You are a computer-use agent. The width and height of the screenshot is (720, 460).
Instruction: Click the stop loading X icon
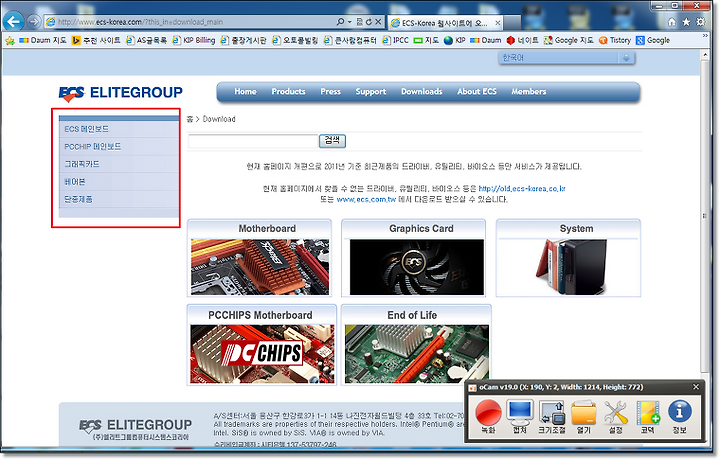(x=378, y=22)
